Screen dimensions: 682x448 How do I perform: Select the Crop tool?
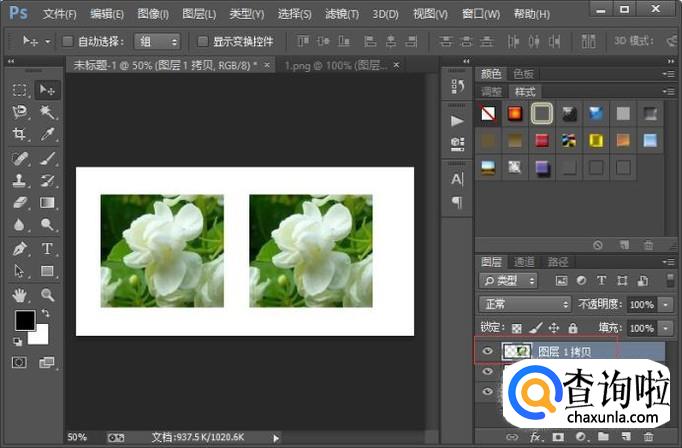tap(20, 135)
